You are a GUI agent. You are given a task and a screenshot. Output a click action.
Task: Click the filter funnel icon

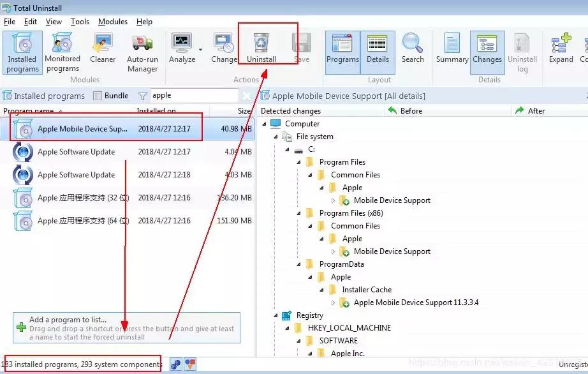click(x=142, y=96)
